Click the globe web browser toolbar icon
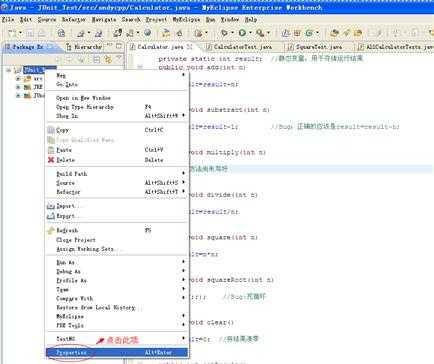The image size is (434, 364). [x=147, y=33]
